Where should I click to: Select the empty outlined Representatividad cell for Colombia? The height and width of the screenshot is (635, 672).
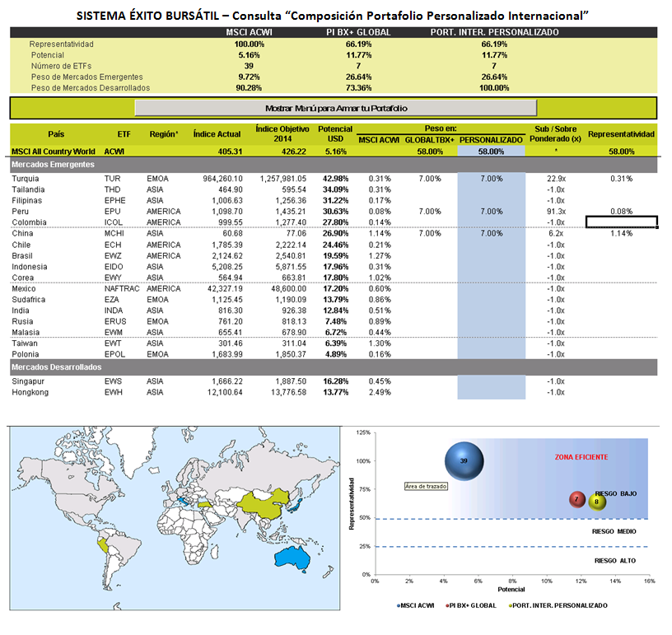click(622, 222)
